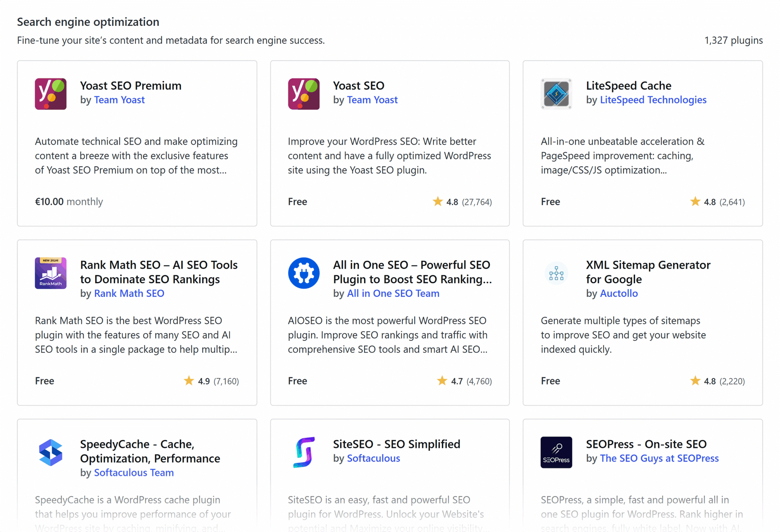780x532 pixels.
Task: Click Team Yoast author link on Premium card
Action: click(119, 100)
